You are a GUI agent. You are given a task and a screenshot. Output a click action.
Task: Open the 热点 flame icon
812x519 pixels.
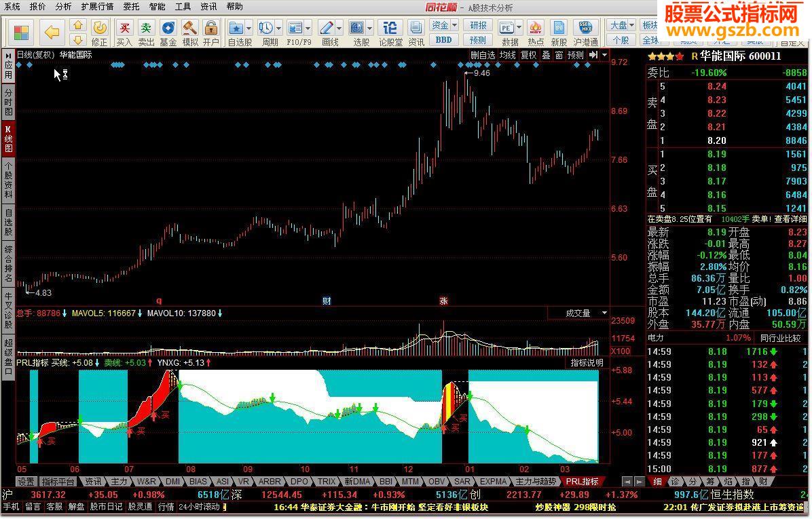coord(536,32)
